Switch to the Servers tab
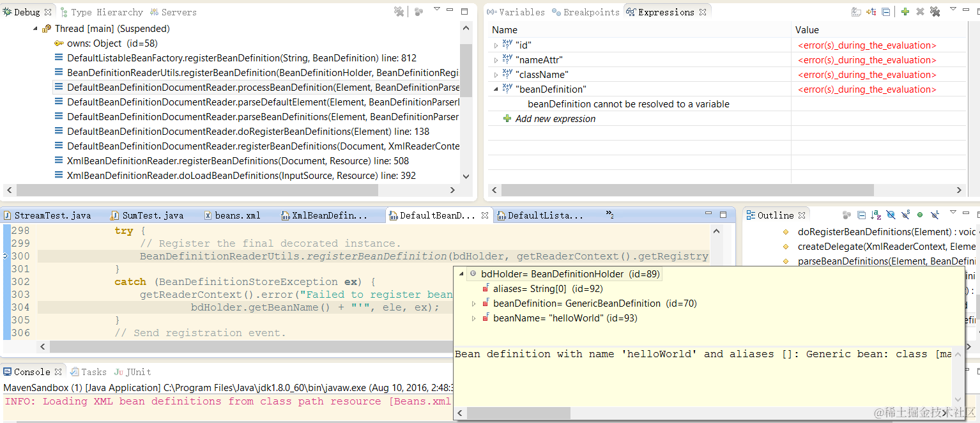The image size is (980, 423). tap(173, 12)
